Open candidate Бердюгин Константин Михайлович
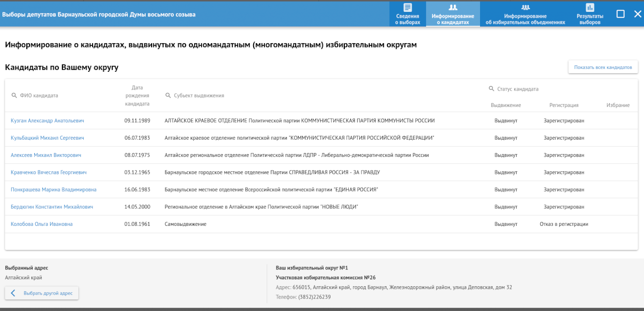Screen dimensions: 644x311 [x=52, y=207]
